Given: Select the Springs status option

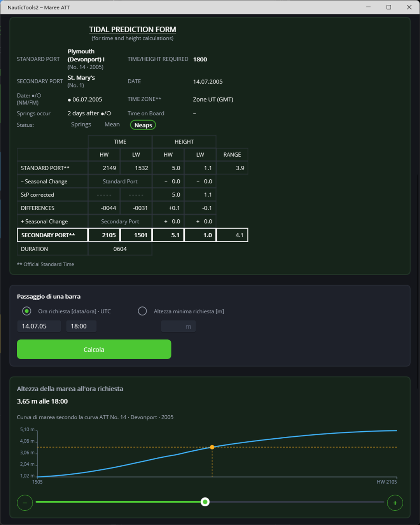Looking at the screenshot, I should 81,124.
